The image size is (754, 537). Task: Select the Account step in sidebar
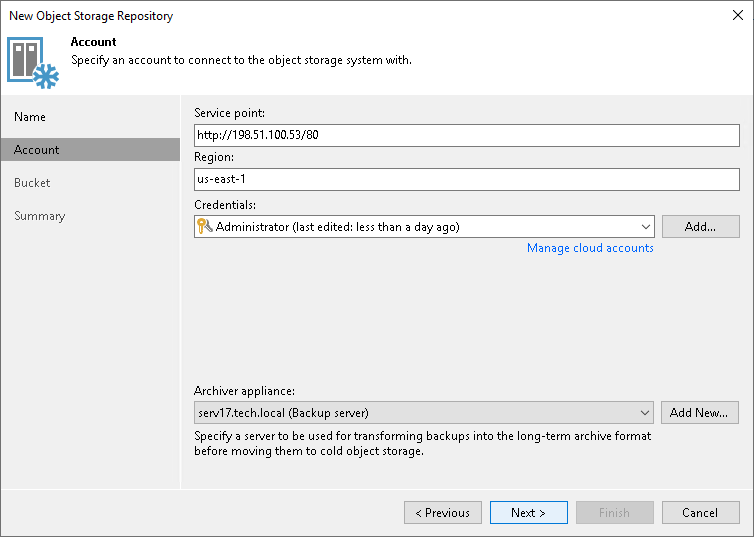tap(91, 150)
